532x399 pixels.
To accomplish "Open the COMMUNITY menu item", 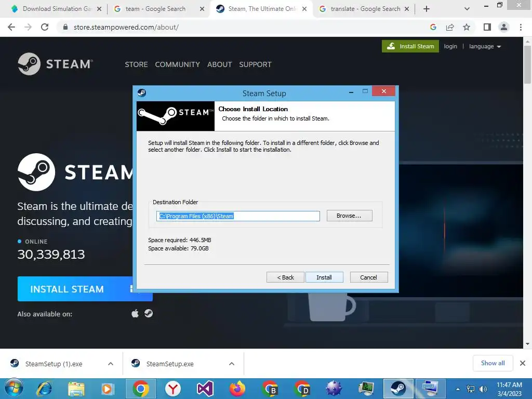I will tap(178, 64).
